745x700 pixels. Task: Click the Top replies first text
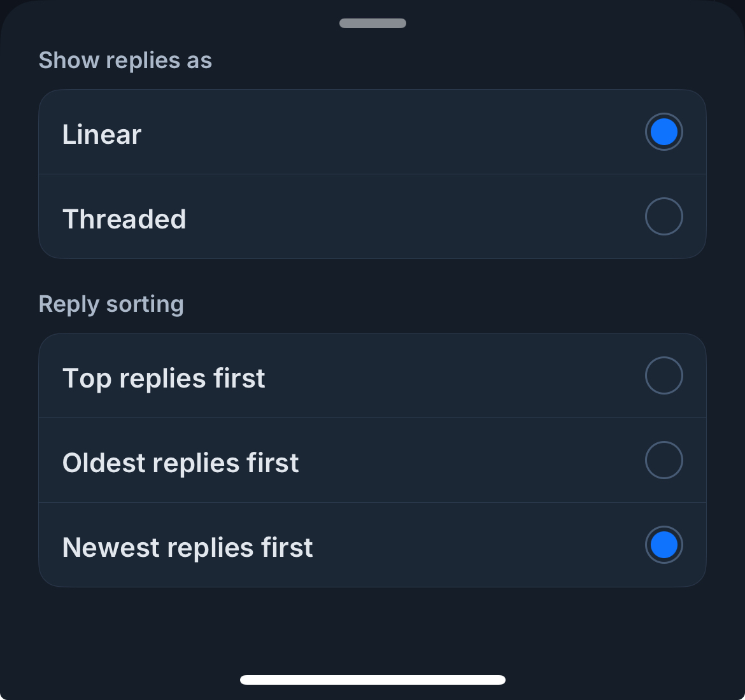pos(164,379)
